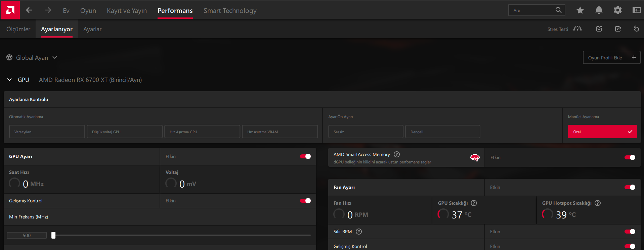Select the Varsayılan tuning option
The image size is (644, 250).
(x=47, y=132)
